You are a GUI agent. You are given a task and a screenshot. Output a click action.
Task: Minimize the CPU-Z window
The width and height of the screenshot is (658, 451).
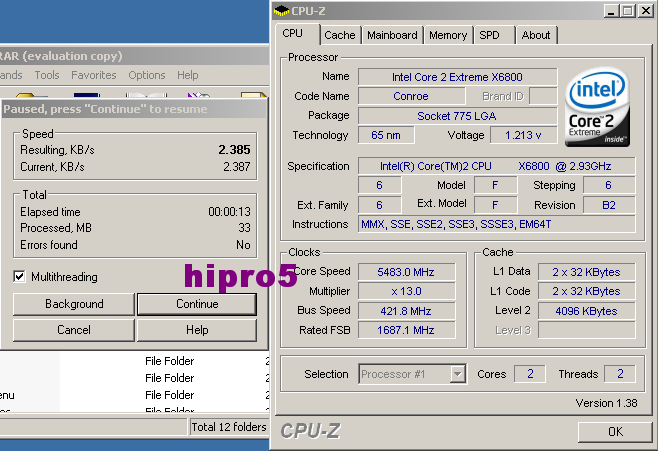point(609,11)
